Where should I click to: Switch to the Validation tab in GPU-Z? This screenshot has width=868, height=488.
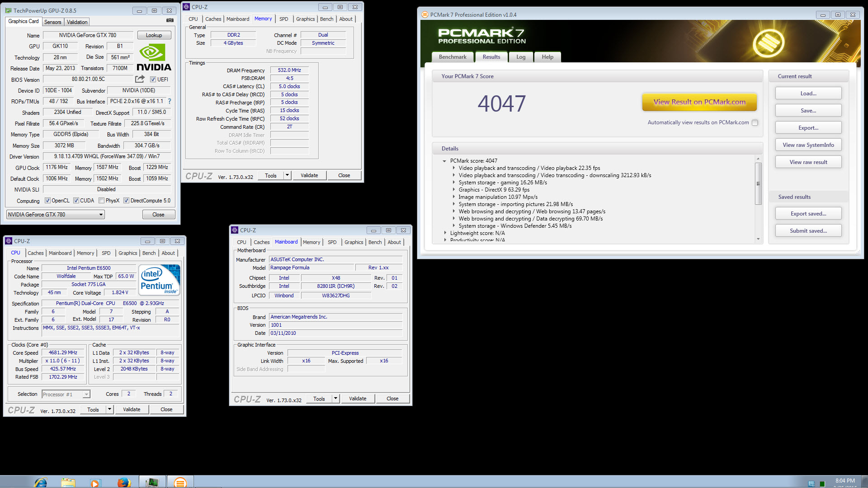77,22
